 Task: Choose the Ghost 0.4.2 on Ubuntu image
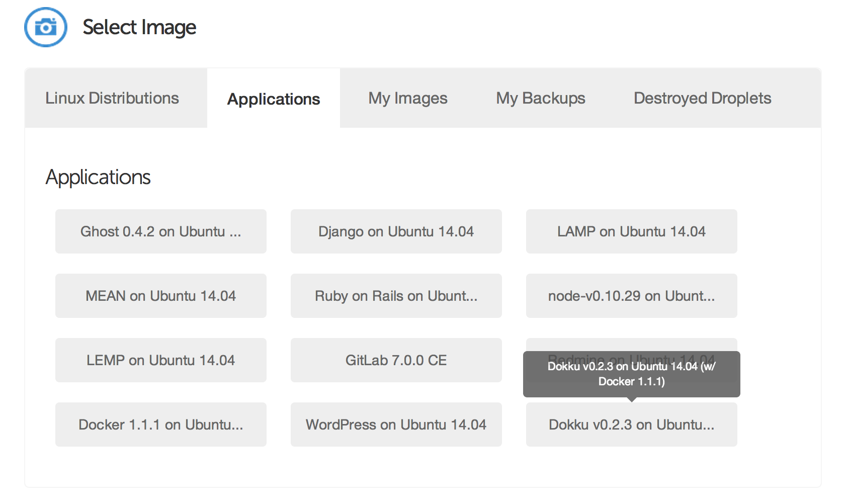161,231
